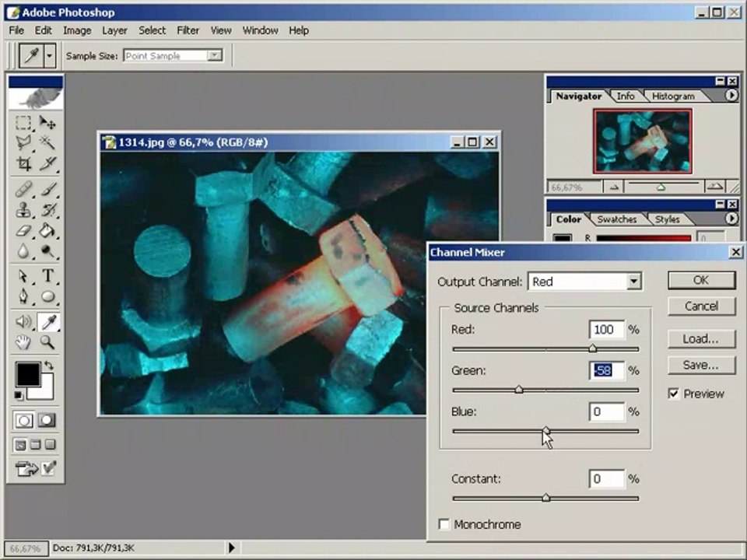Open the Filter menu
Image resolution: width=747 pixels, height=560 pixels.
point(188,30)
